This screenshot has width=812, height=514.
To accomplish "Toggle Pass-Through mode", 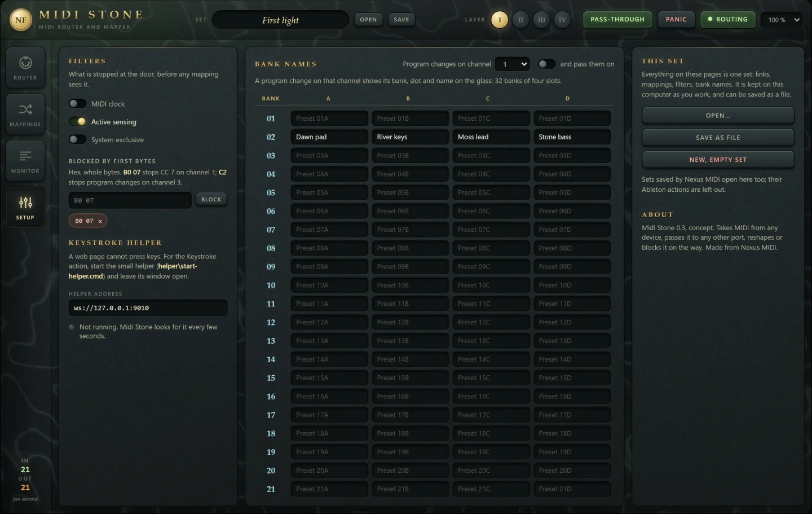I will pyautogui.click(x=617, y=19).
